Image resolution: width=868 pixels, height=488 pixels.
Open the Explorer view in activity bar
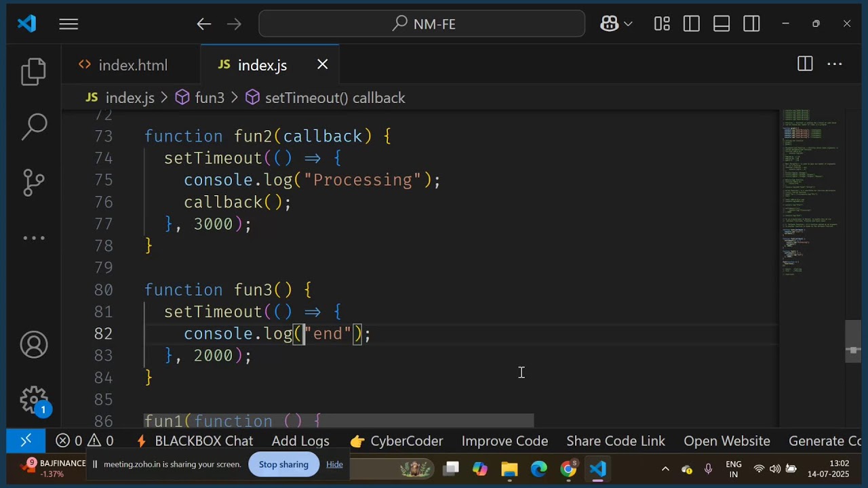coord(33,72)
